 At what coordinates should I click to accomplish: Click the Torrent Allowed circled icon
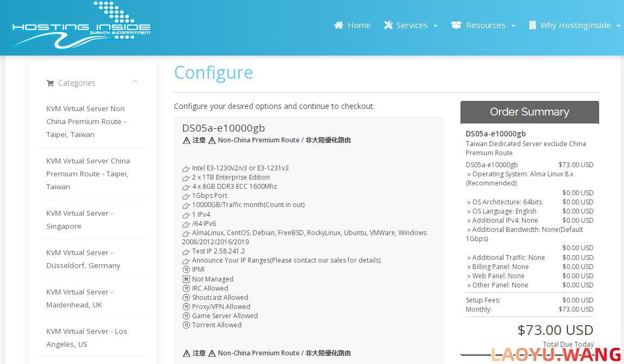[x=186, y=325]
